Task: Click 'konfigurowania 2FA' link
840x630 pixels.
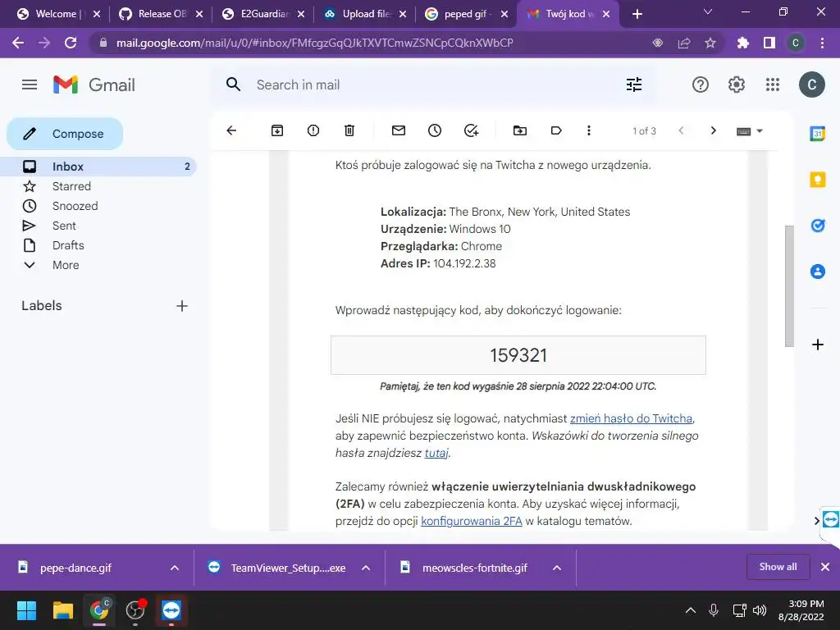Action: [x=472, y=521]
